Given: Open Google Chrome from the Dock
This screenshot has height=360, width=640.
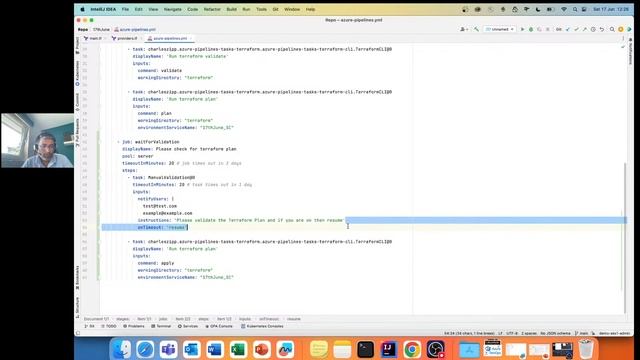Looking at the screenshot, I should point(412,349).
